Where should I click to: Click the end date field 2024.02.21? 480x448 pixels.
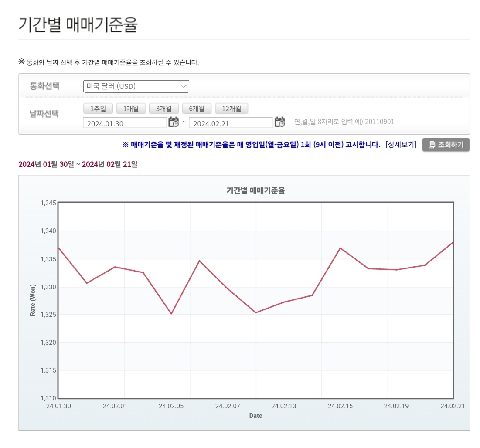click(x=231, y=123)
